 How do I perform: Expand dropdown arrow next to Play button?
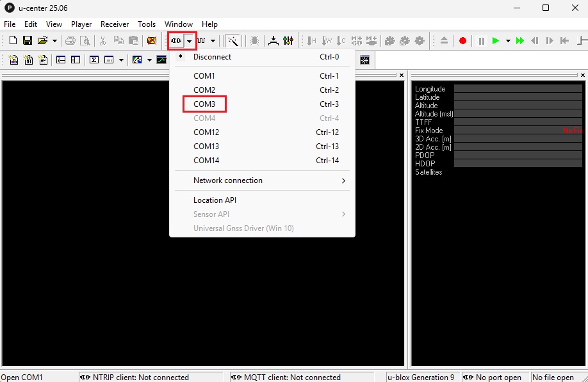[x=508, y=41]
